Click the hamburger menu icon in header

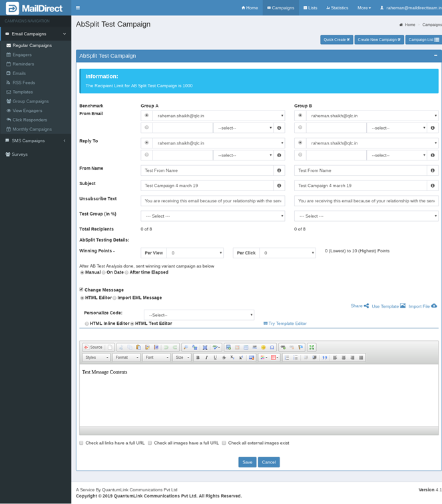tap(78, 8)
